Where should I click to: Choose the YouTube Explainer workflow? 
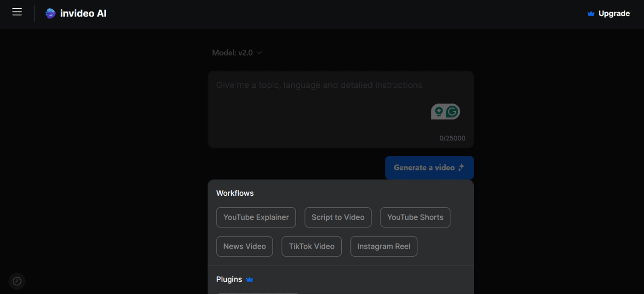(x=256, y=217)
